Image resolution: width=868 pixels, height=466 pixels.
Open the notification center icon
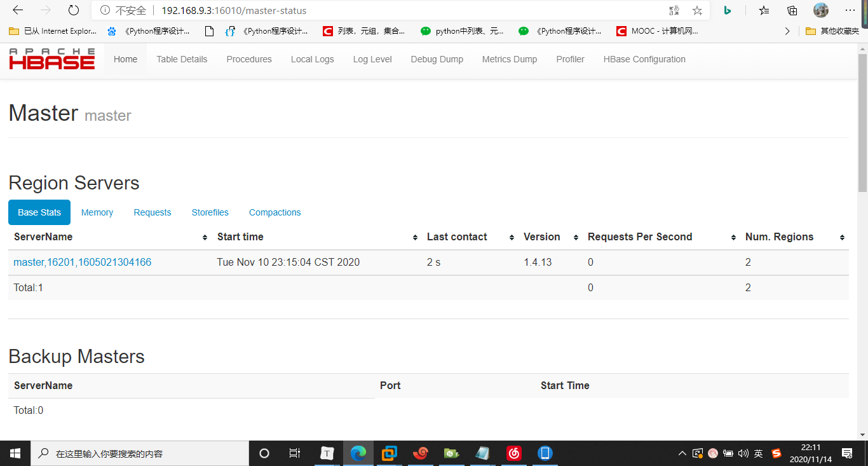847,453
